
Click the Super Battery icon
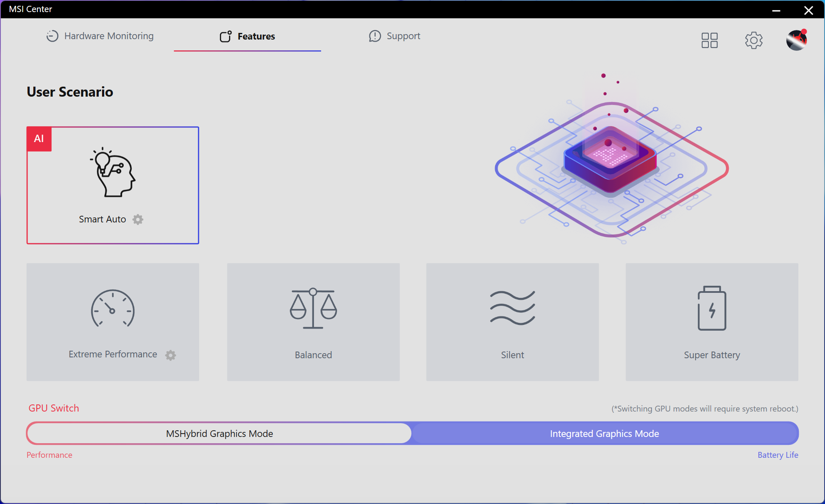coord(712,308)
